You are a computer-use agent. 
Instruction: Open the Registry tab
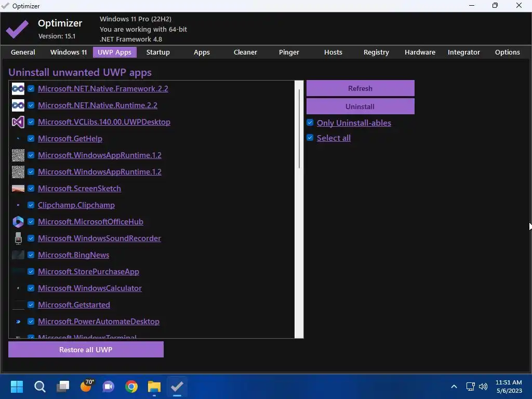point(376,52)
